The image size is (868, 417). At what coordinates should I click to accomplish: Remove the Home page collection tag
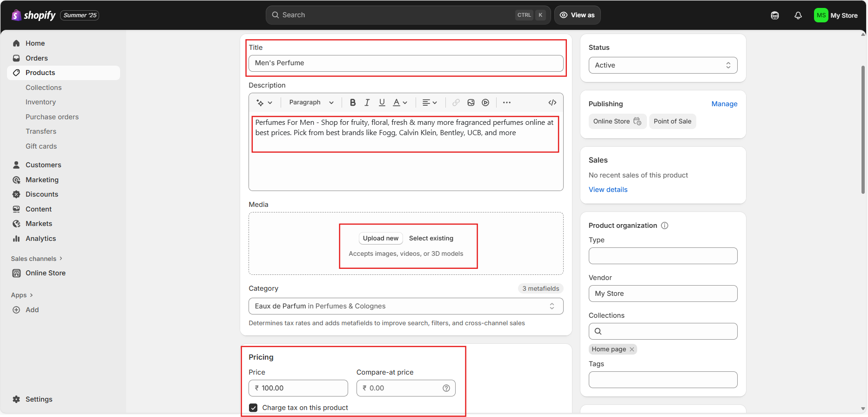coord(632,349)
